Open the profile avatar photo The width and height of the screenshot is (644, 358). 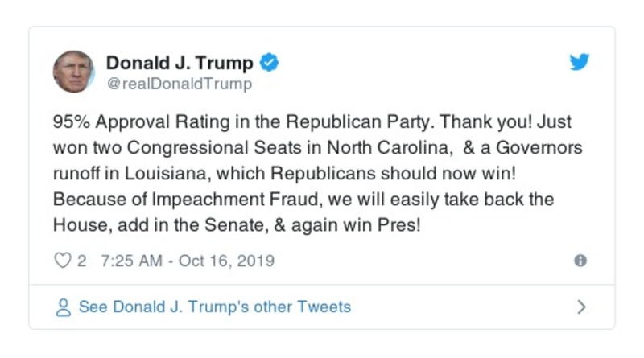pos(74,72)
